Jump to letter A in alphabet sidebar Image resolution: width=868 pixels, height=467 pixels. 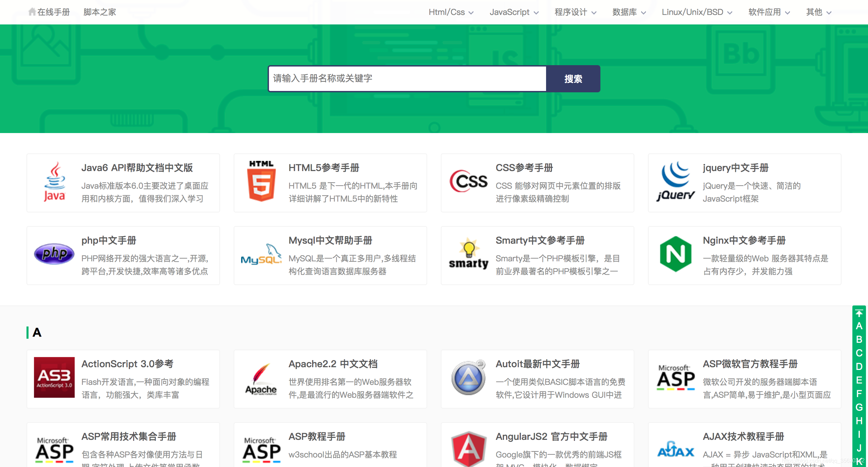click(x=859, y=326)
